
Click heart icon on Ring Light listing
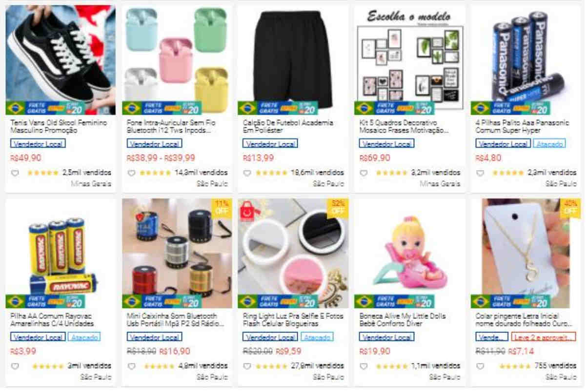[x=247, y=366]
